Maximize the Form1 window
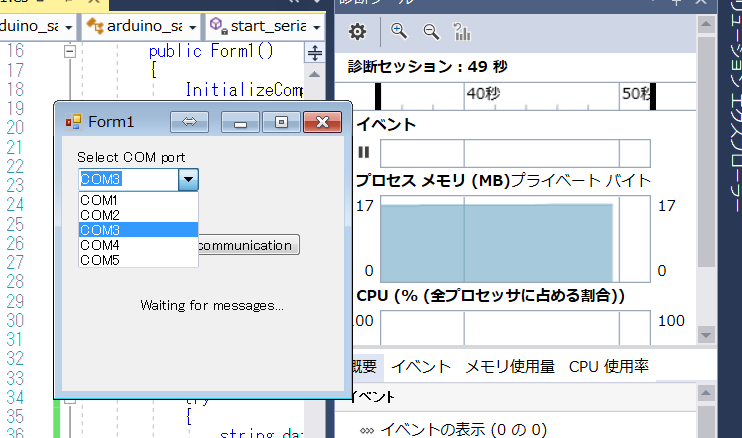This screenshot has width=742, height=438. click(282, 122)
